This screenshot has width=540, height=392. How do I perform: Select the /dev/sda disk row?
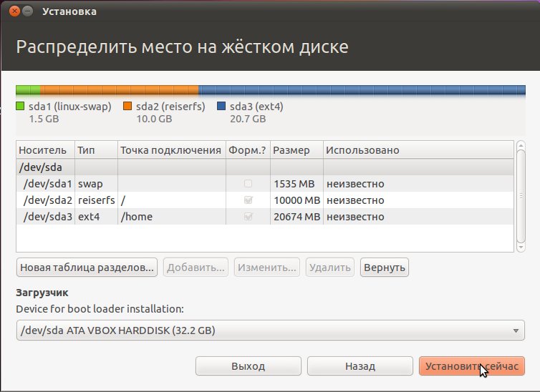point(265,167)
